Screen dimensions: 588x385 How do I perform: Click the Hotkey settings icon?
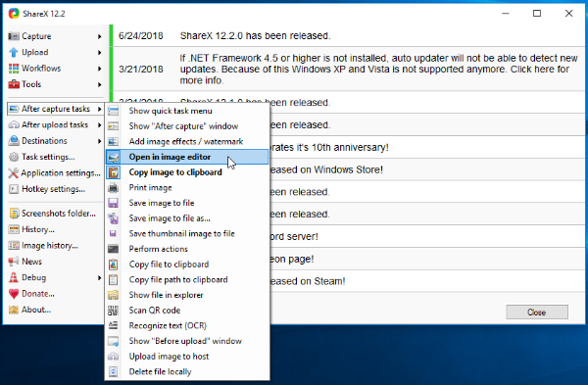(14, 189)
